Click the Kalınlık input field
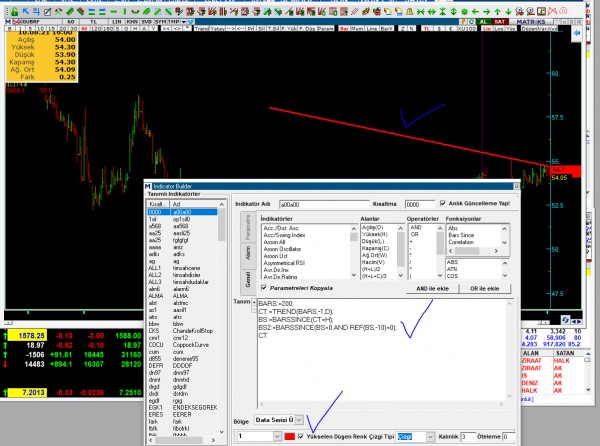The image size is (600, 446). click(467, 436)
